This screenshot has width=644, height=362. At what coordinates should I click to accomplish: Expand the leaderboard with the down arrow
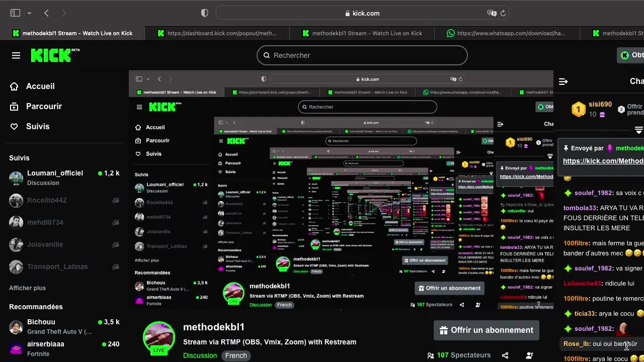639,130
